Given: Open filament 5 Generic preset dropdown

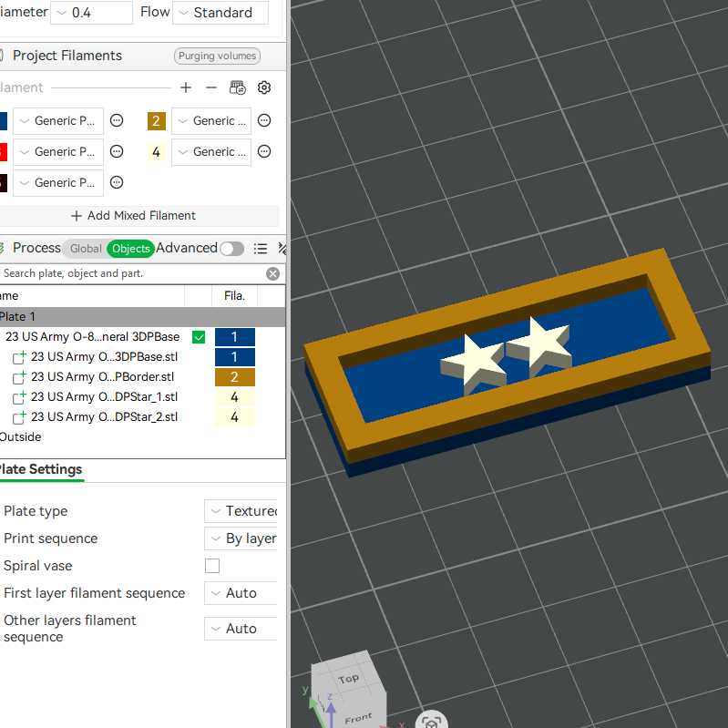Looking at the screenshot, I should tap(58, 183).
